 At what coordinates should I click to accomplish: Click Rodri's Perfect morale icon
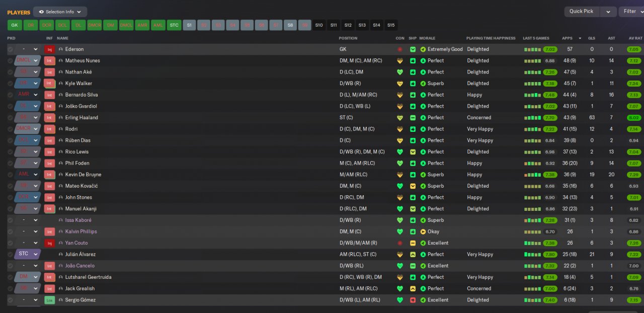pyautogui.click(x=423, y=129)
